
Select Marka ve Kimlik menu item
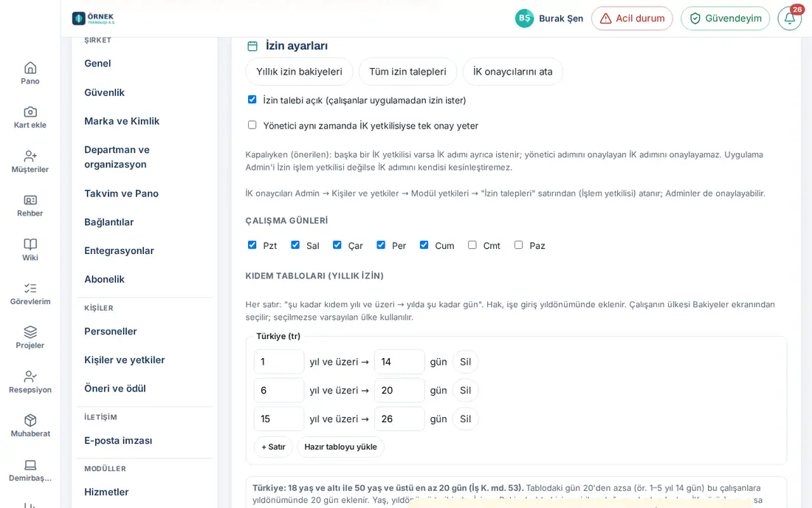click(122, 120)
